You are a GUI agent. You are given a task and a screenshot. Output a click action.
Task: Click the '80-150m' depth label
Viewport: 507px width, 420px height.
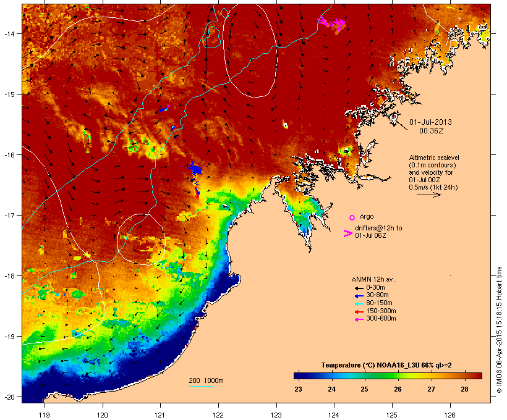click(379, 303)
